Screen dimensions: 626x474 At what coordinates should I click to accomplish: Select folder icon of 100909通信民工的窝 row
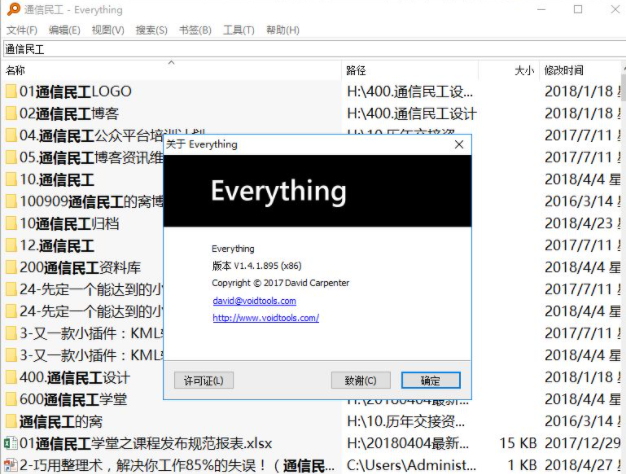point(11,201)
